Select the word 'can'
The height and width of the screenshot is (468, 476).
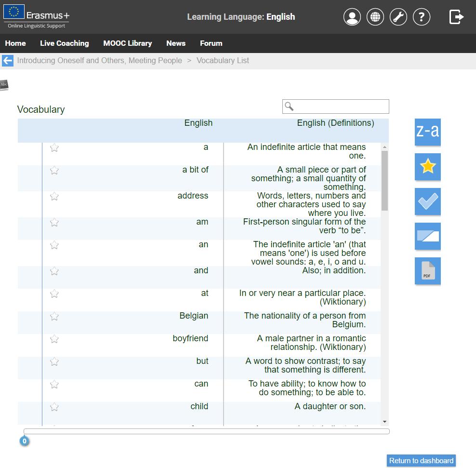coord(201,384)
